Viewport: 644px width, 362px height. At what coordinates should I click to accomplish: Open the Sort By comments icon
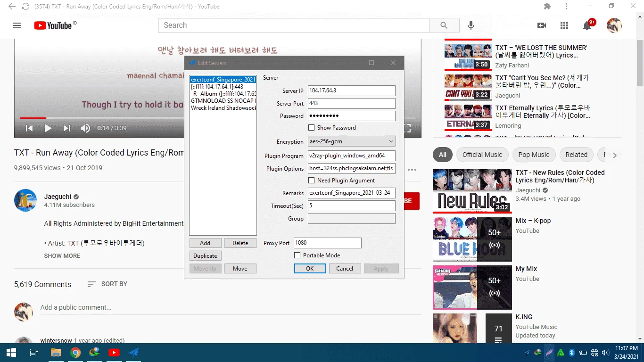[92, 284]
